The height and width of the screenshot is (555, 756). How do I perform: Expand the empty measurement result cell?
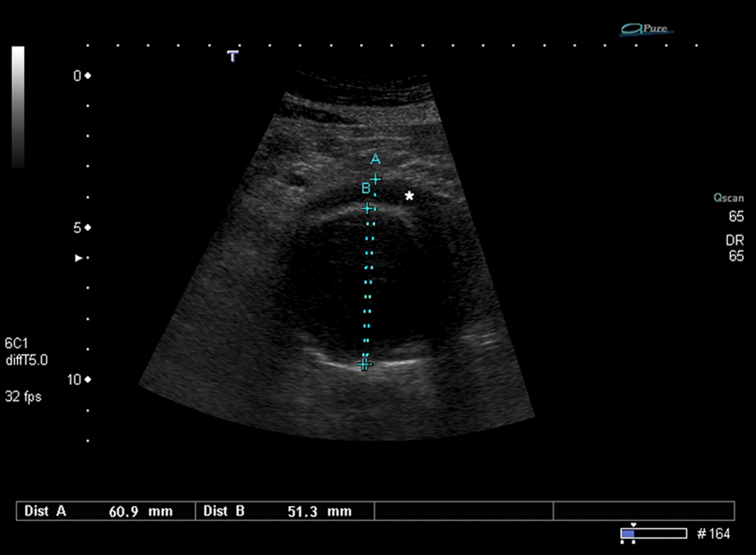click(464, 511)
